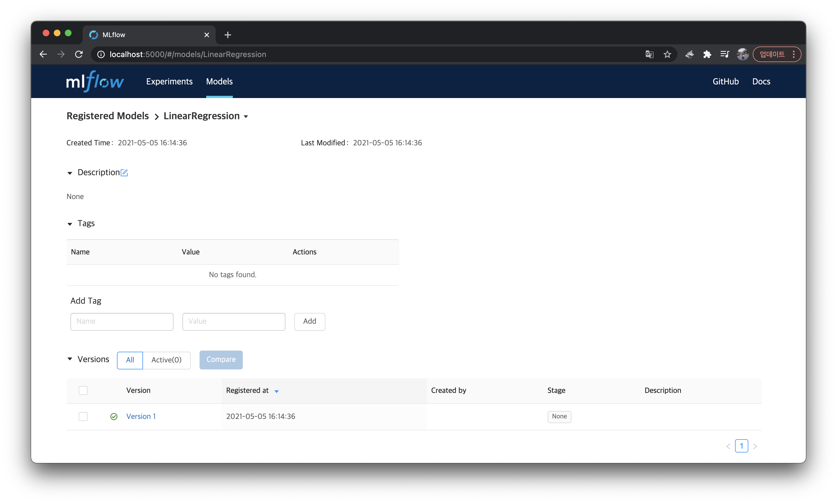Click the edit description pencil icon

[124, 173]
